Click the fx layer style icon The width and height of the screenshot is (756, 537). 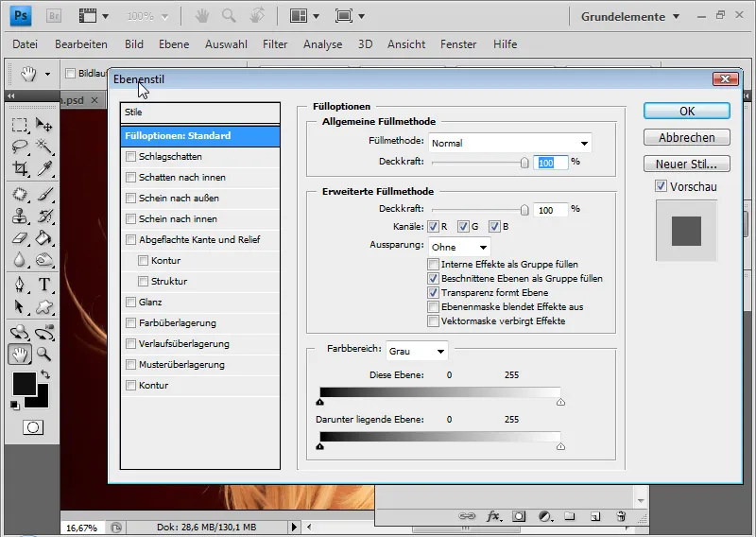[493, 516]
